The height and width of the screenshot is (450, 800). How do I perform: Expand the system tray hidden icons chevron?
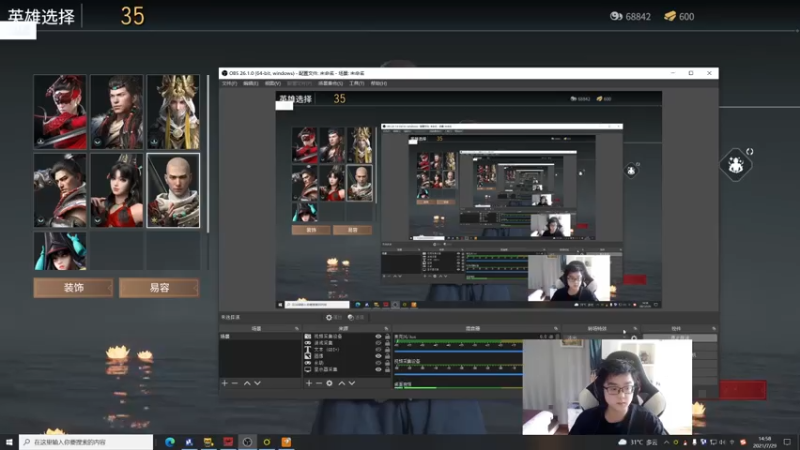click(666, 442)
